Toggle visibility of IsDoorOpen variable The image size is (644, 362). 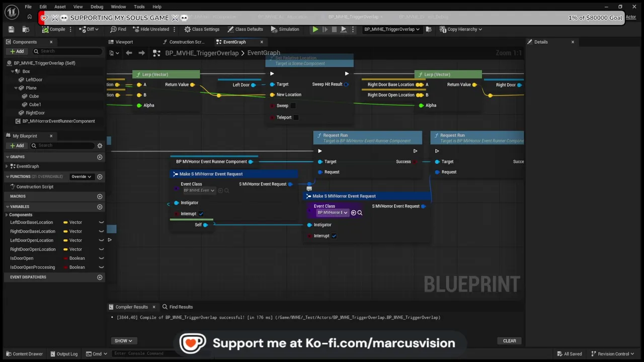101,258
